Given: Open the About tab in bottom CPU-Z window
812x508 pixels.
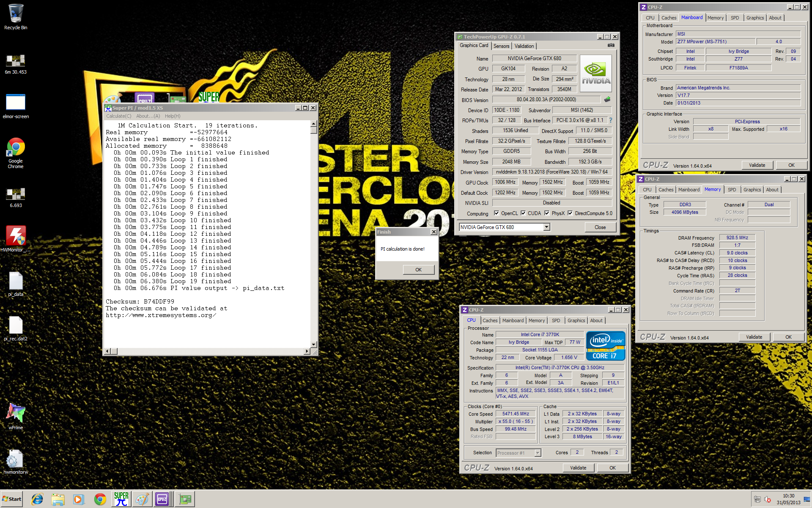Looking at the screenshot, I should pyautogui.click(x=596, y=320).
